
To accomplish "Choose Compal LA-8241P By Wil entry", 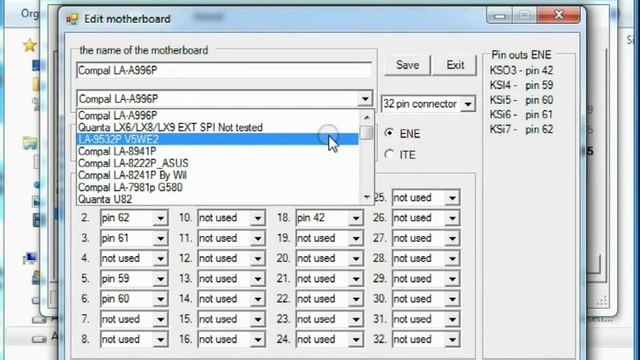I will click(x=218, y=175).
